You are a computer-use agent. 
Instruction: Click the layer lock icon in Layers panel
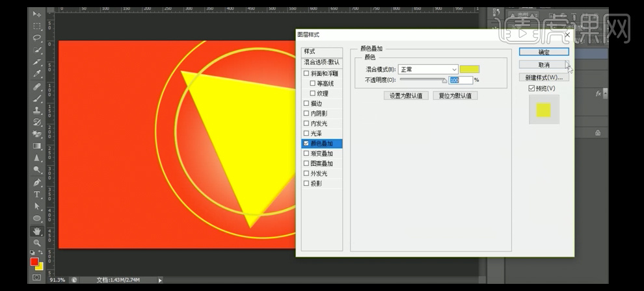(598, 133)
